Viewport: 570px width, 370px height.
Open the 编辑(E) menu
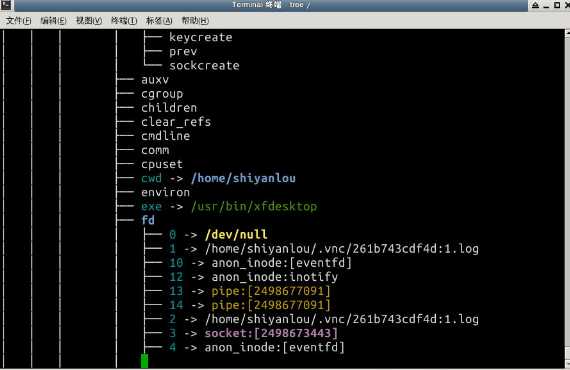tap(53, 20)
